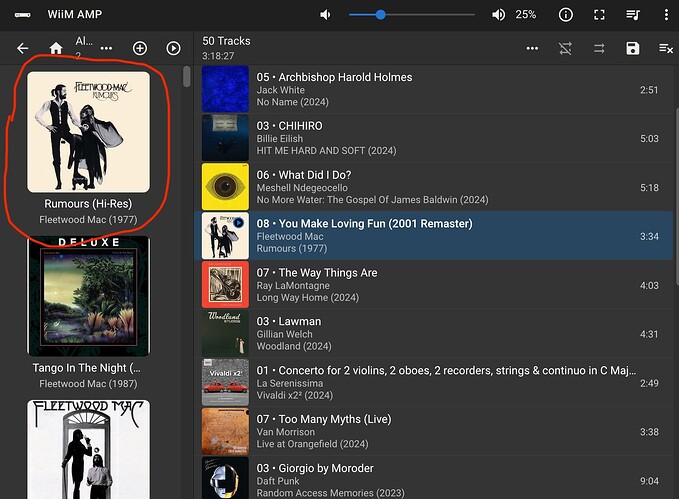
Task: Click the 25% volume label
Action: [525, 15]
